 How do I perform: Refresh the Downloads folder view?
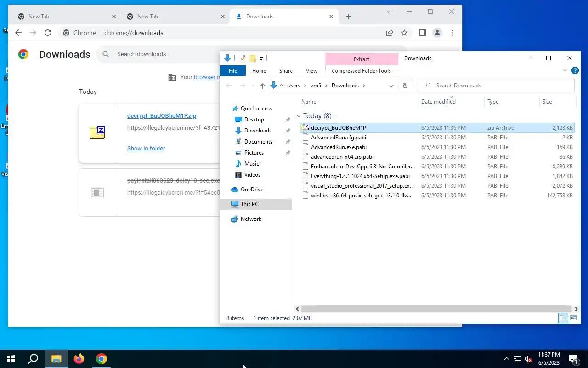[405, 86]
